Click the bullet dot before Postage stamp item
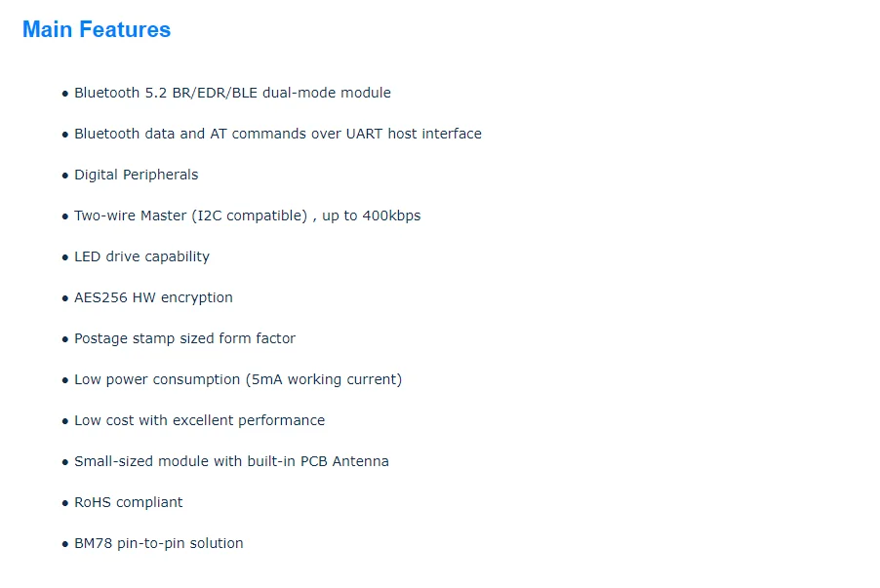The width and height of the screenshot is (880, 588). pos(65,340)
